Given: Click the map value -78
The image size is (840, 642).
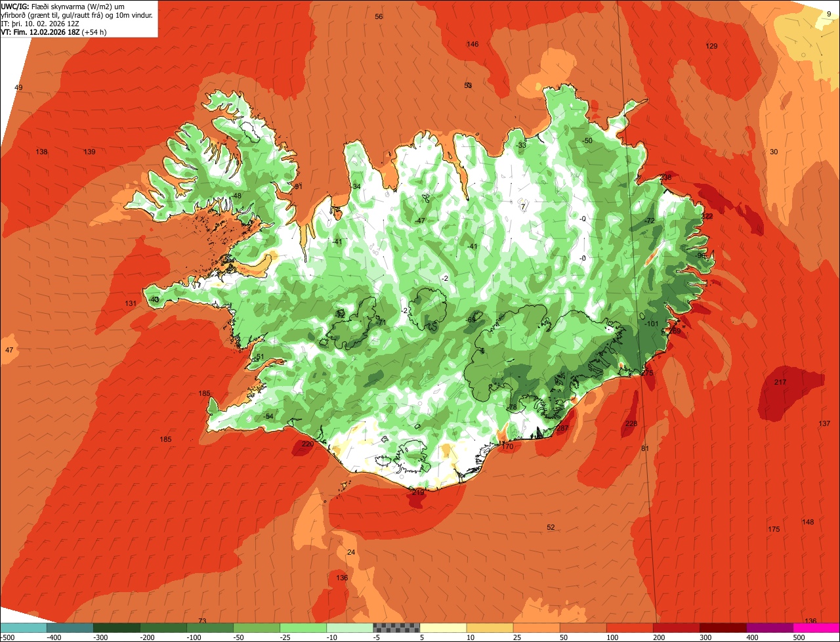Looking at the screenshot, I should [x=513, y=408].
